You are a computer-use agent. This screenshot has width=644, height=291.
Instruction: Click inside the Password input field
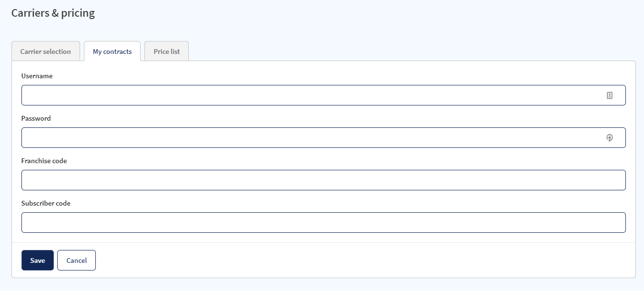point(323,138)
